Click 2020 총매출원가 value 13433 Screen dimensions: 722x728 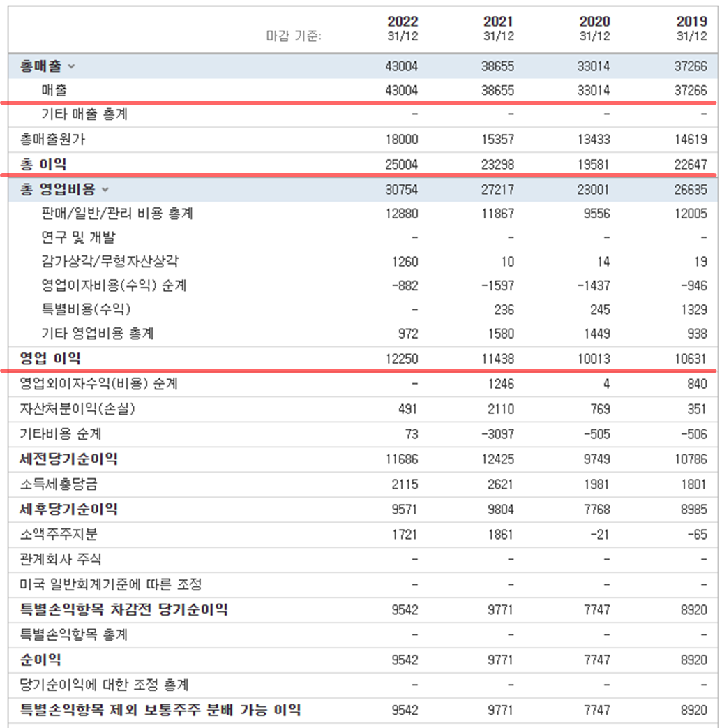click(x=594, y=140)
